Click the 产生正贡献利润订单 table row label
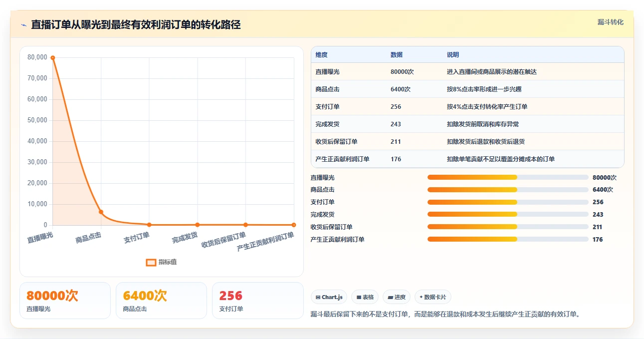 (x=342, y=159)
